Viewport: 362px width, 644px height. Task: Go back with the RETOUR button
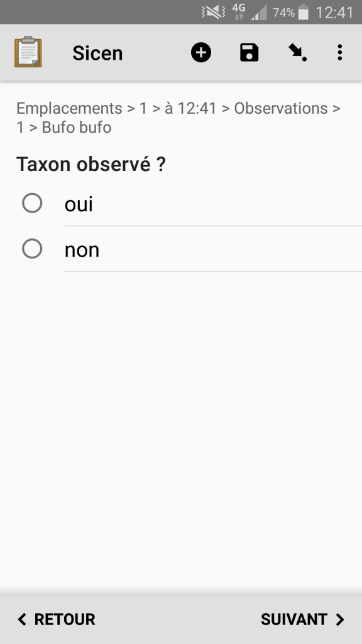pyautogui.click(x=56, y=619)
